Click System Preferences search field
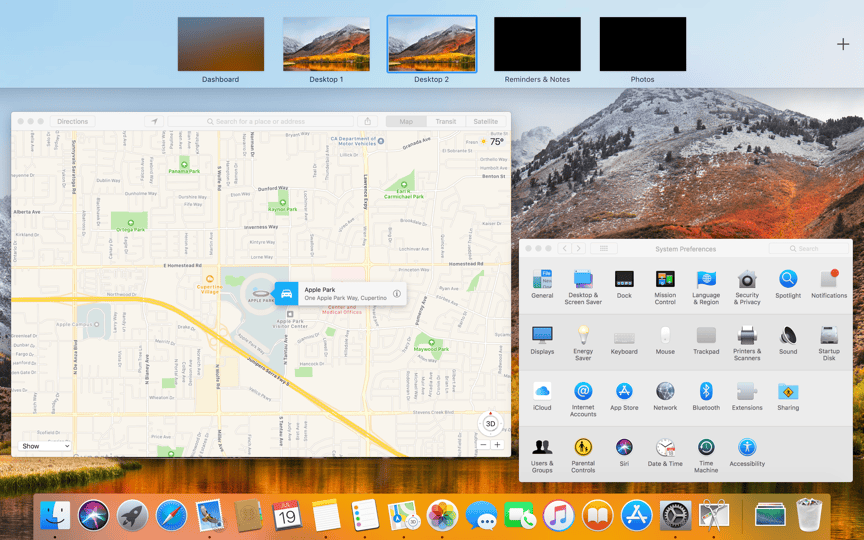Viewport: 864px width, 540px height. tap(808, 249)
